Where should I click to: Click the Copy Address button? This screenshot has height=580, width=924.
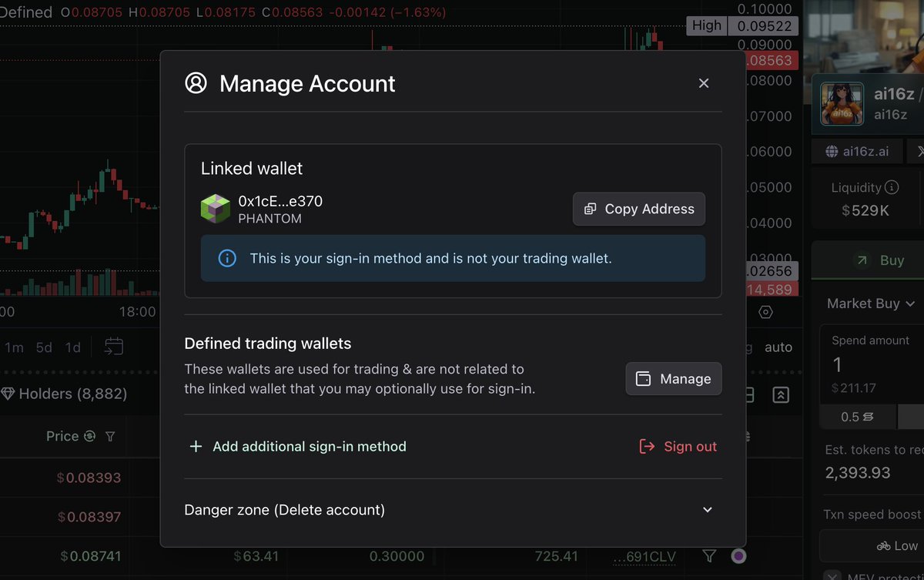[x=639, y=209]
